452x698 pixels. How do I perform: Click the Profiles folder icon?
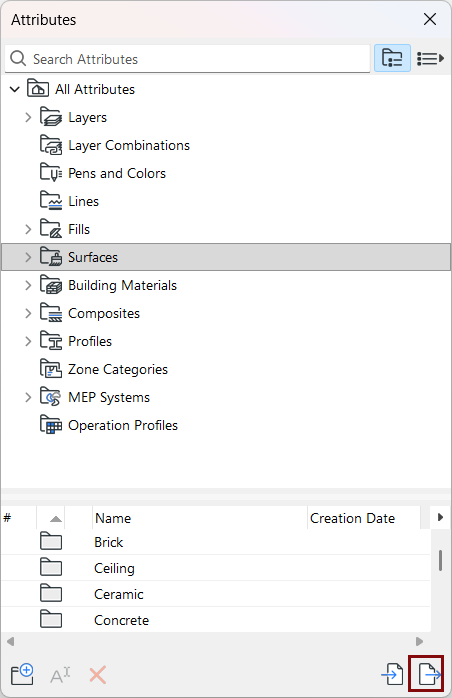pos(51,341)
